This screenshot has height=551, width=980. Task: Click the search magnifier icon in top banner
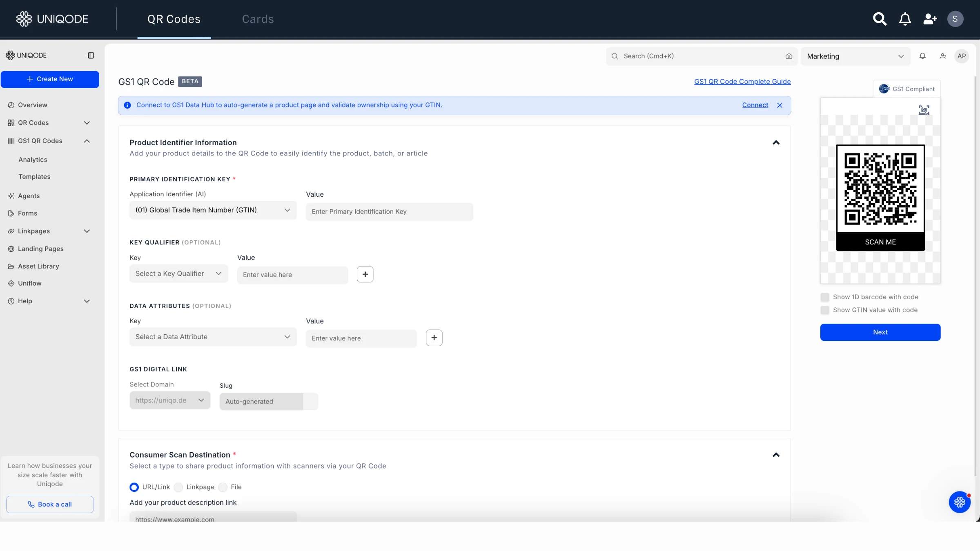880,19
